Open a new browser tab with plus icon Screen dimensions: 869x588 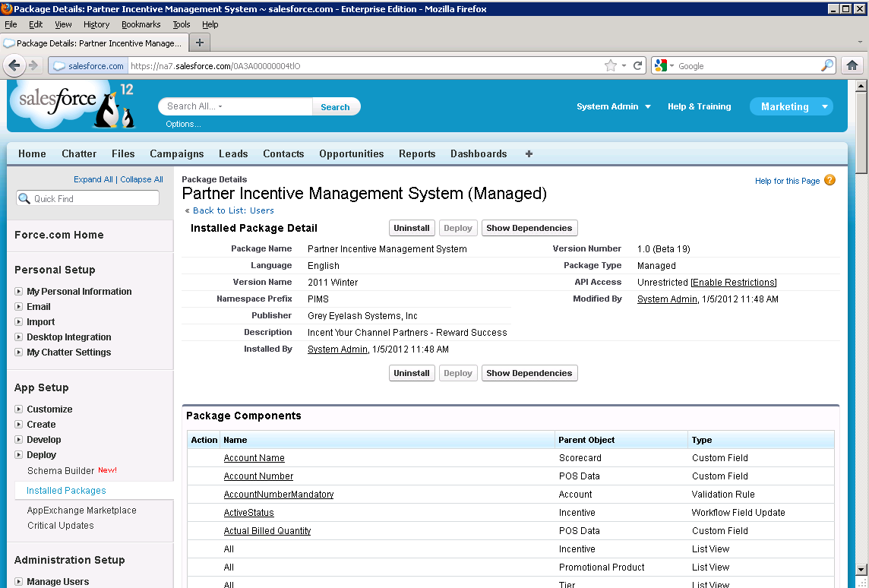[x=200, y=43]
